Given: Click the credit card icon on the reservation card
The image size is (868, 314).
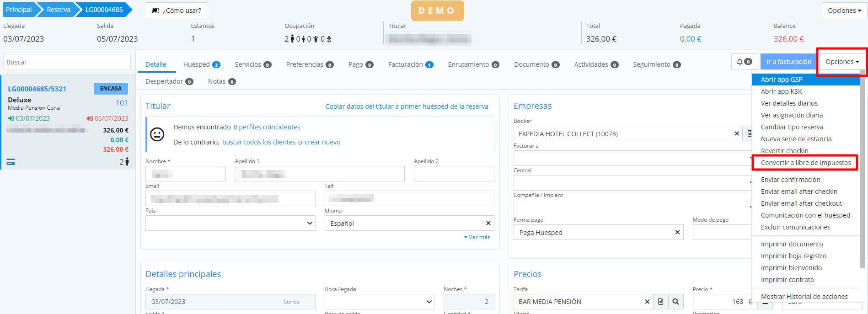Looking at the screenshot, I should tap(11, 162).
